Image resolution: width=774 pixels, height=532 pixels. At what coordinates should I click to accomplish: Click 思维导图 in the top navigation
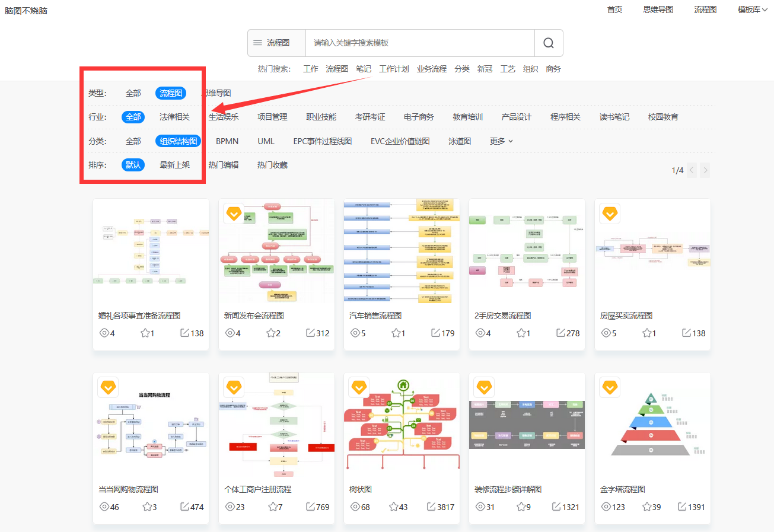coord(658,9)
